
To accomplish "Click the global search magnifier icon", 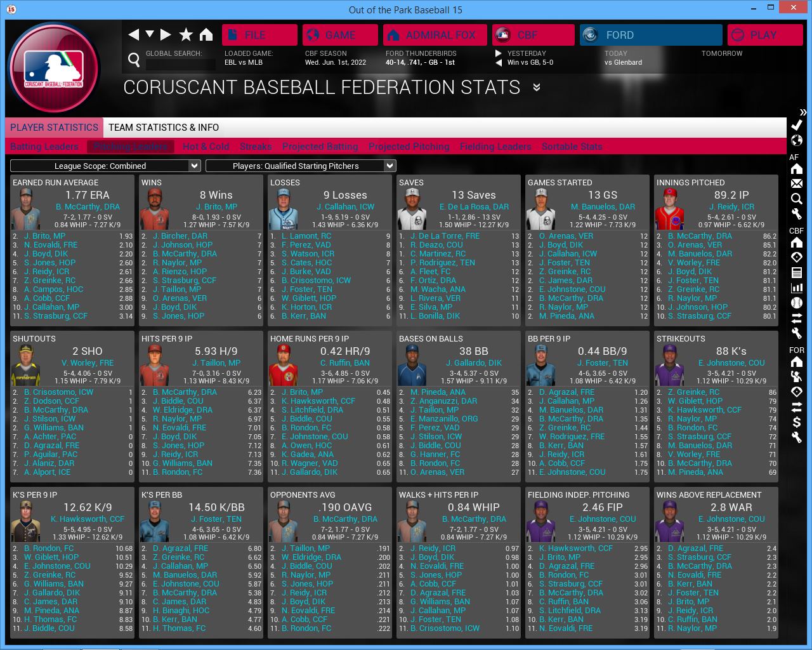I will (x=134, y=60).
